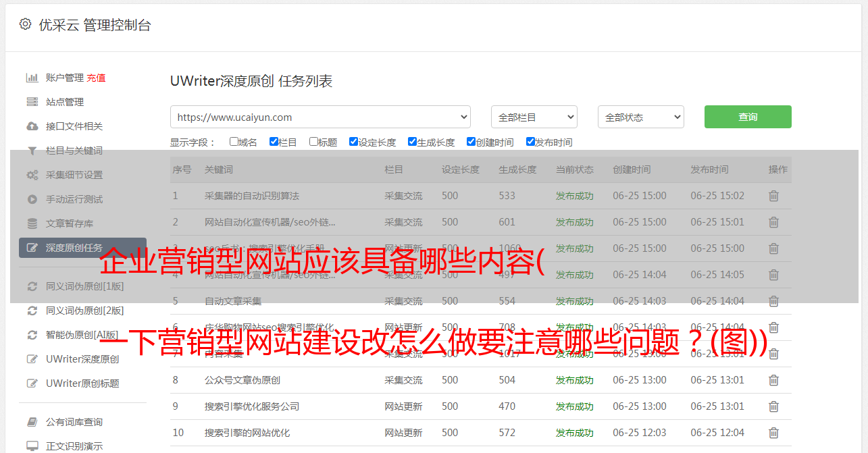Open 文章暂存库 in the sidebar
Image resolution: width=868 pixels, height=453 pixels.
[x=70, y=223]
